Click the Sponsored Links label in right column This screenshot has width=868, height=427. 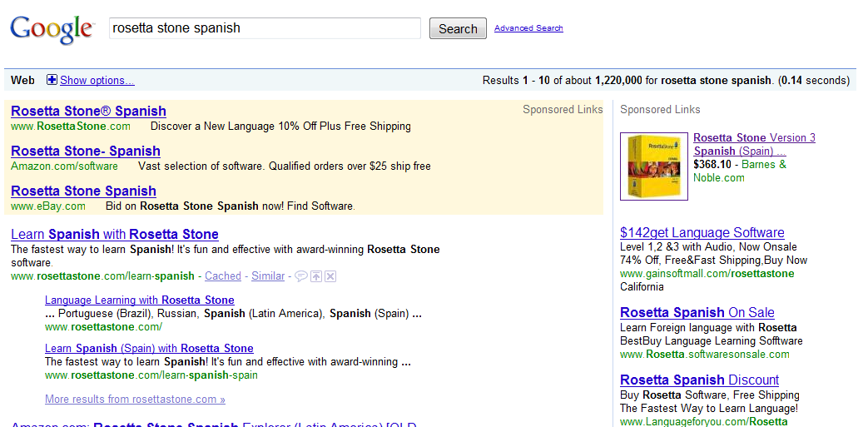click(x=660, y=110)
